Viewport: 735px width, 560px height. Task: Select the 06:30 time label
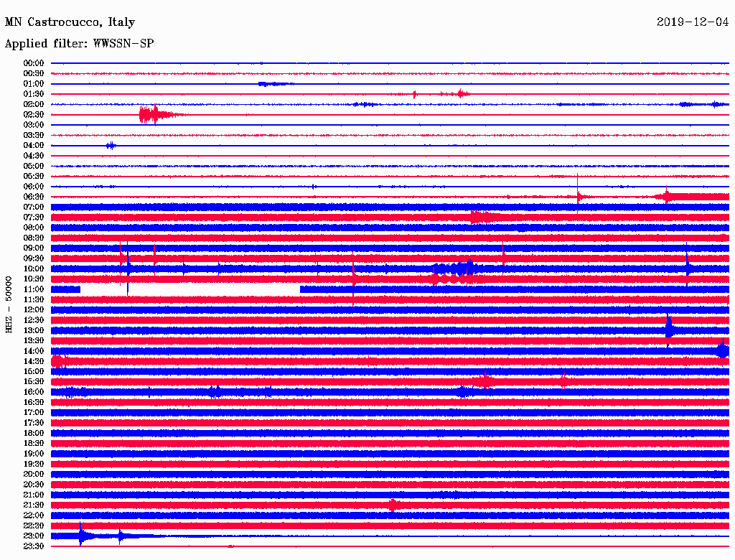click(34, 197)
